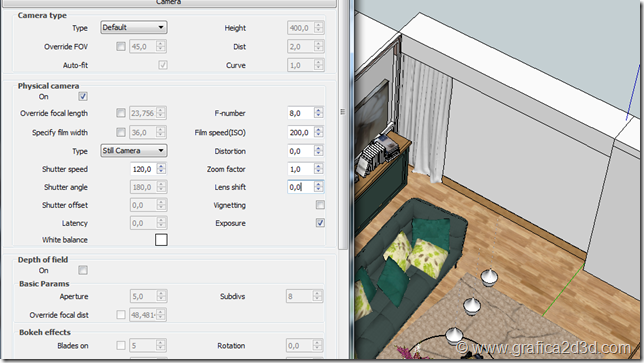The image size is (644, 363).
Task: Adjust the Distortion spinner arrows
Action: (x=319, y=151)
